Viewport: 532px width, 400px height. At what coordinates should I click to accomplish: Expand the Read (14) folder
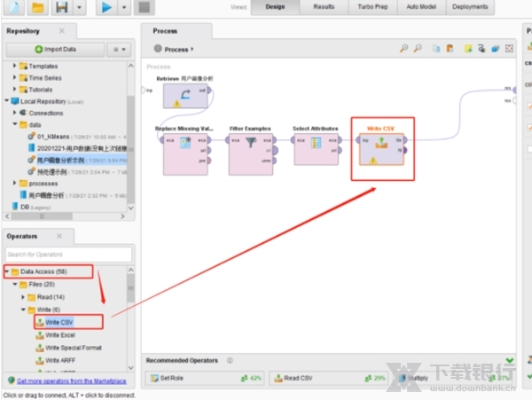pyautogui.click(x=25, y=297)
